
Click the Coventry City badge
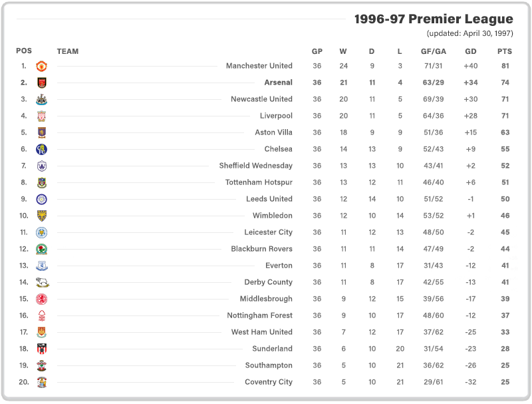tap(41, 382)
